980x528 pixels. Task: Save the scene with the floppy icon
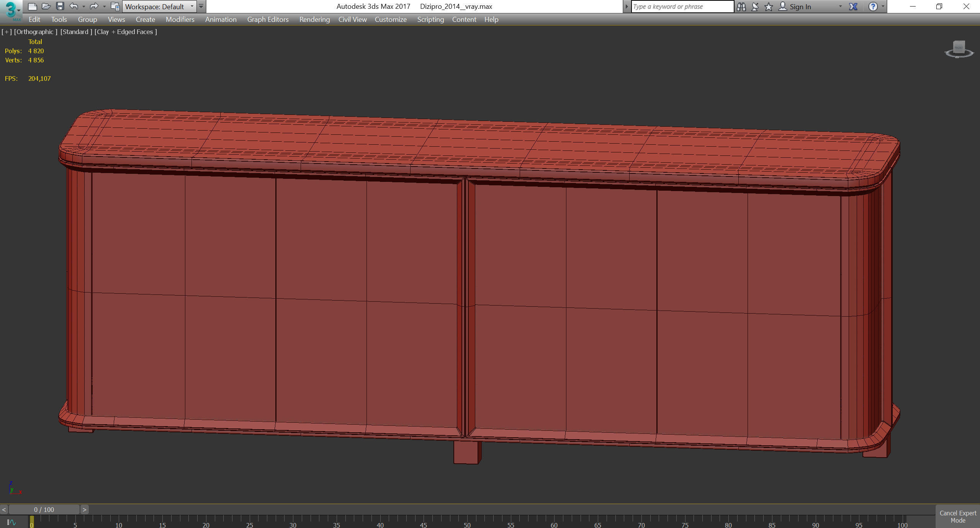pos(60,6)
